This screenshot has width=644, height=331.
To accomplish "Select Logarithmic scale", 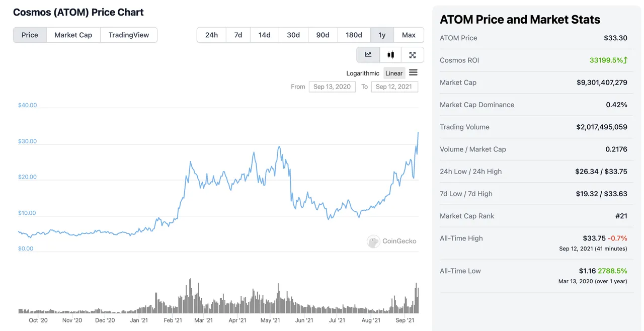I will click(362, 73).
